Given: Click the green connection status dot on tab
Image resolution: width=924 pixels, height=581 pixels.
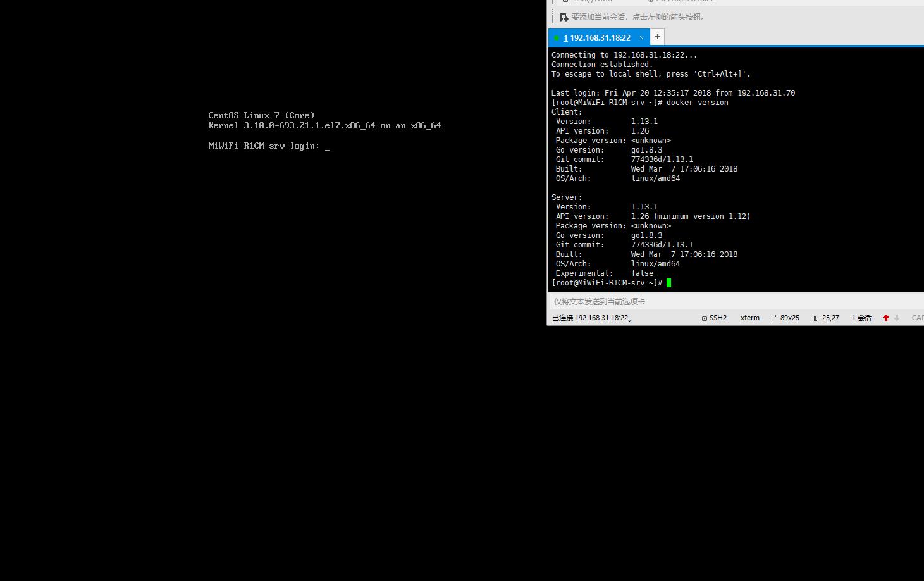Looking at the screenshot, I should point(557,38).
